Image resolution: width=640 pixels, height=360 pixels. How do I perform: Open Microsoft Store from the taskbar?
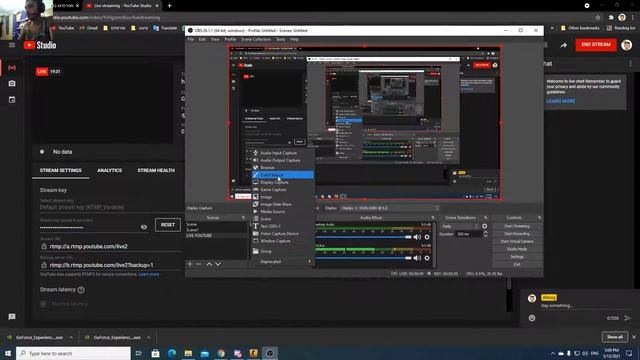(156, 353)
